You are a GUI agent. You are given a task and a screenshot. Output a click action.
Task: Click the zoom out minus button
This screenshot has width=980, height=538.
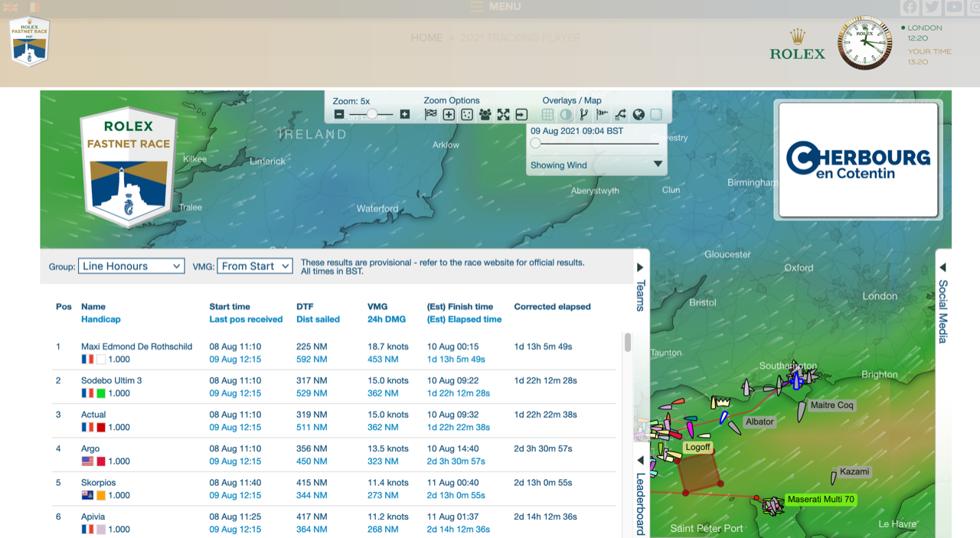(x=339, y=115)
